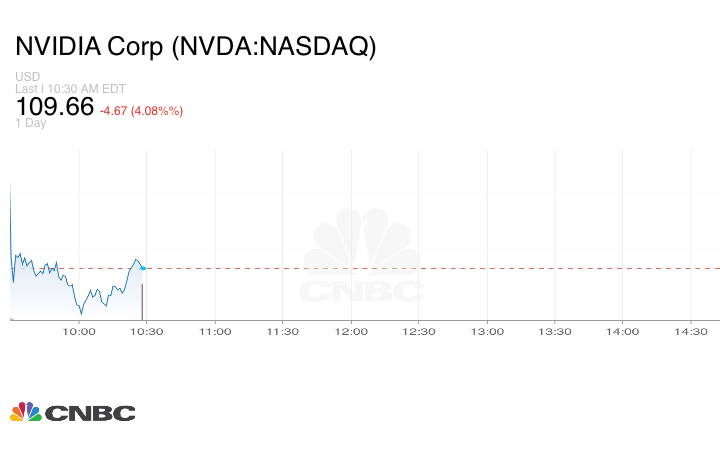Click the CNBC peacock logo at bottom
The height and width of the screenshot is (450, 720).
point(72,412)
